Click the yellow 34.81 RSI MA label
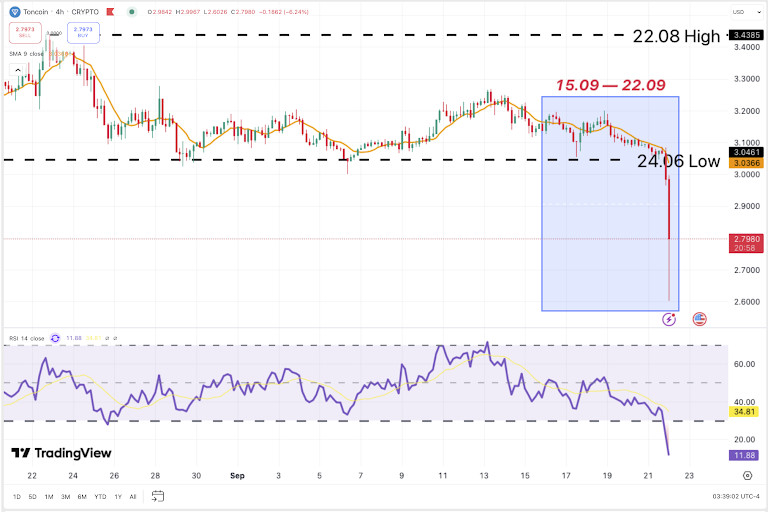 tap(744, 412)
